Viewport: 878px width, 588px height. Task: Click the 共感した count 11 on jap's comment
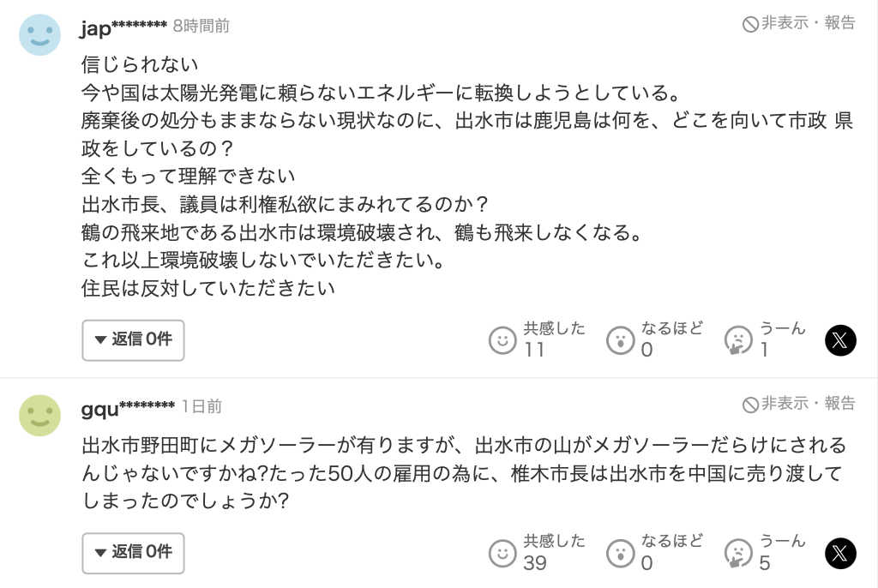[534, 350]
